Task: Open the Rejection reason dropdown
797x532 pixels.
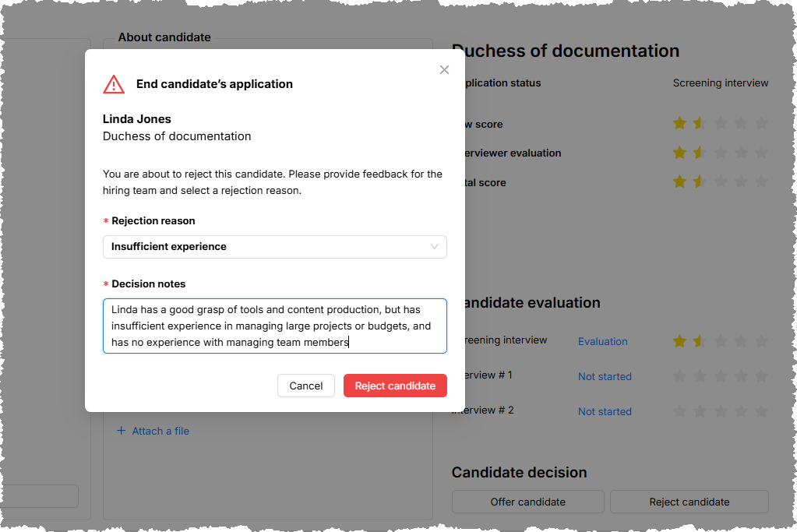Action: (274, 247)
